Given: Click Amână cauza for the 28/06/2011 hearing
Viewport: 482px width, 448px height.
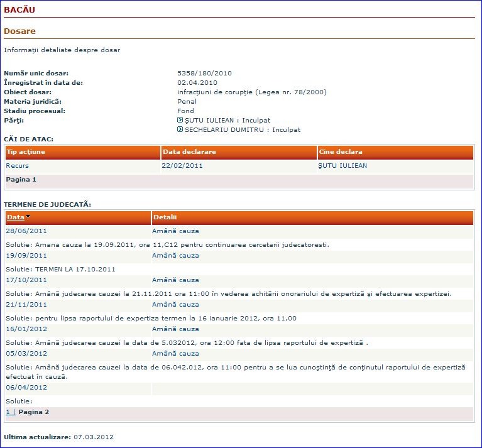Looking at the screenshot, I should [175, 231].
